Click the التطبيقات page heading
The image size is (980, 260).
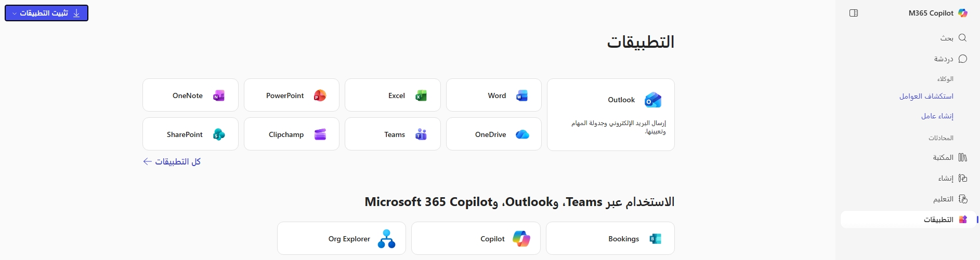point(641,42)
